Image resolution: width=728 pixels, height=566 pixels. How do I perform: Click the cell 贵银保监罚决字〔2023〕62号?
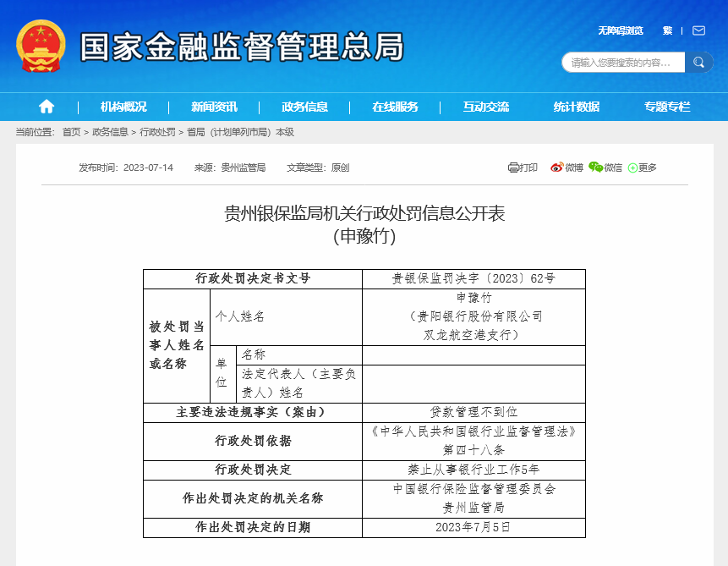coord(473,279)
